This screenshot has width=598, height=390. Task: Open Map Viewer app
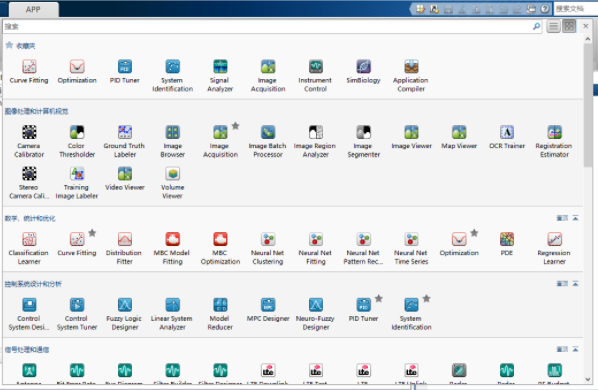(x=459, y=137)
